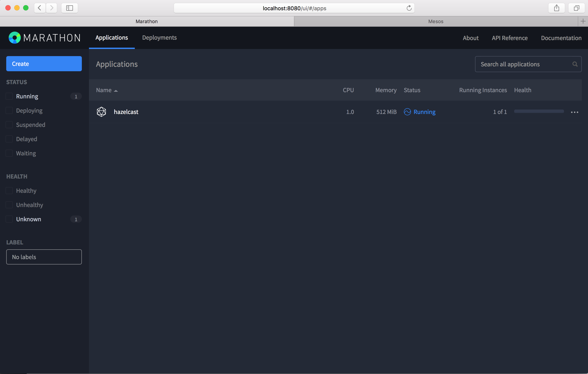The width and height of the screenshot is (588, 374).
Task: Switch to the Deployments tab
Action: pos(159,38)
